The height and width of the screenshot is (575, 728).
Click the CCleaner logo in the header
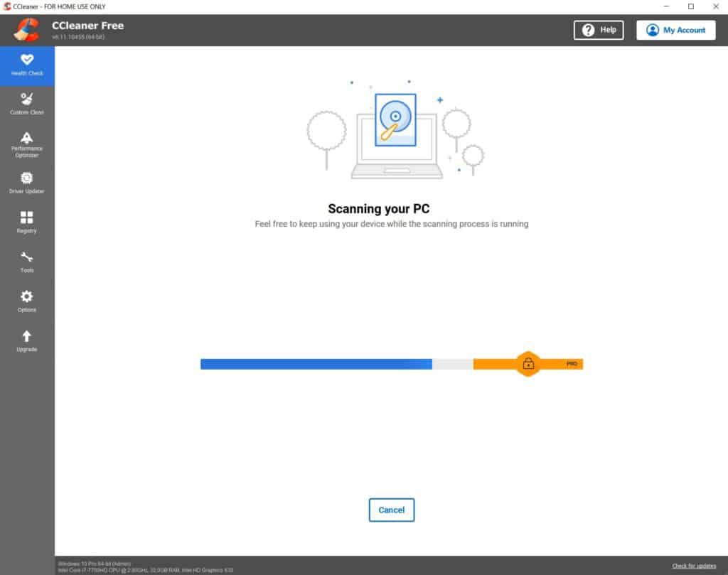(26, 30)
